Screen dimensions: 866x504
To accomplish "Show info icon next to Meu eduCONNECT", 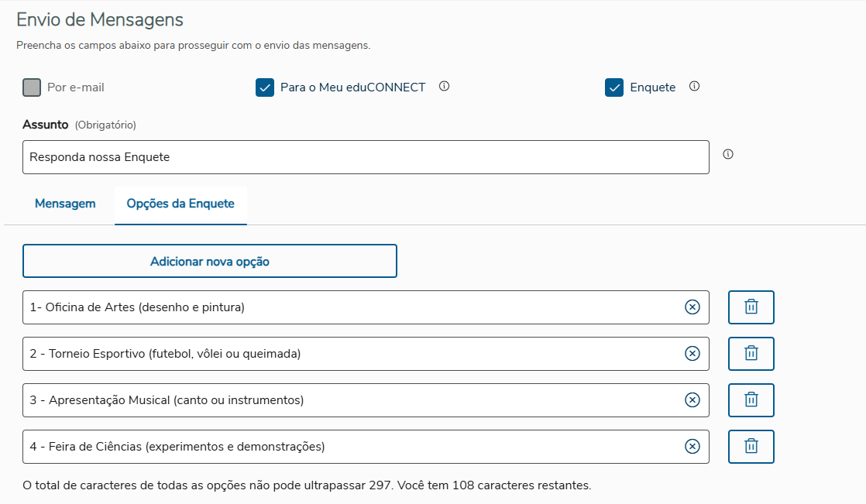I will tap(444, 87).
